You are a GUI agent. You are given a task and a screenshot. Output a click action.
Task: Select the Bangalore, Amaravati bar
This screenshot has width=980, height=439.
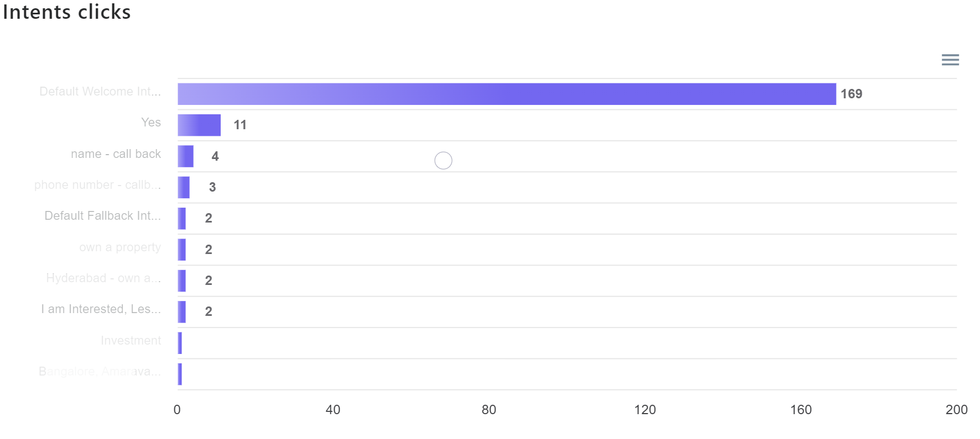(x=180, y=374)
